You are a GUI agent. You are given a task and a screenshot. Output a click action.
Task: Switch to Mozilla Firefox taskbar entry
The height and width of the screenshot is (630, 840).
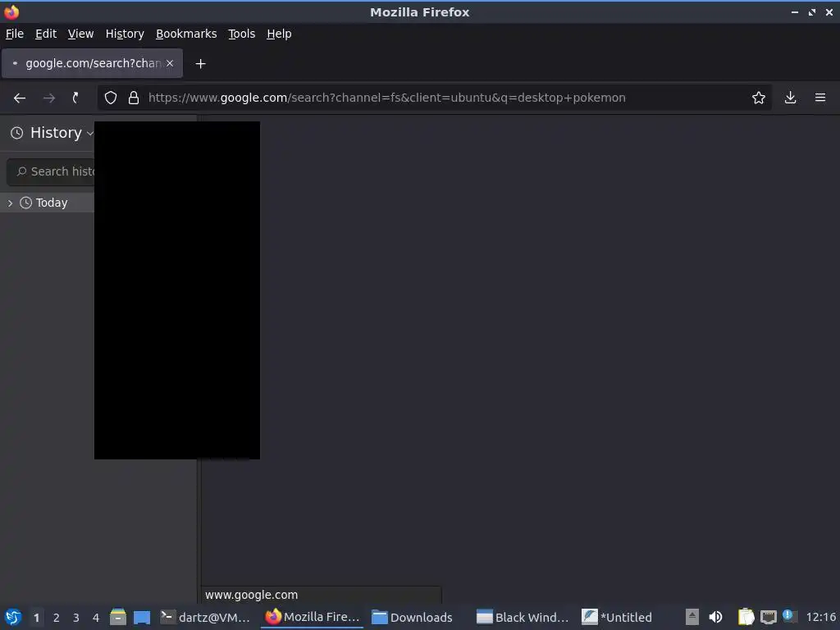pos(313,617)
